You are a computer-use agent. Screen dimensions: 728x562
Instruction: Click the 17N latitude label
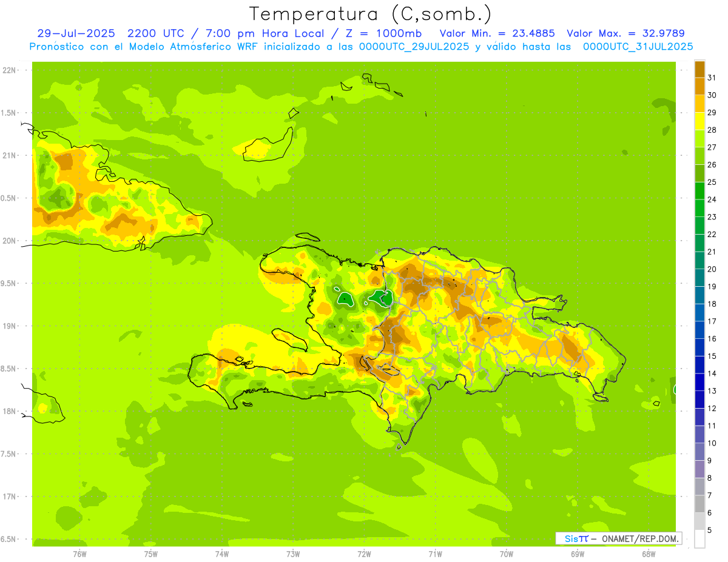coord(10,497)
